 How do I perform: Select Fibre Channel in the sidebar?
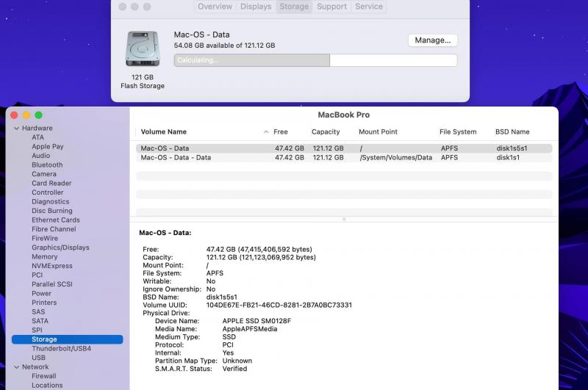(54, 229)
